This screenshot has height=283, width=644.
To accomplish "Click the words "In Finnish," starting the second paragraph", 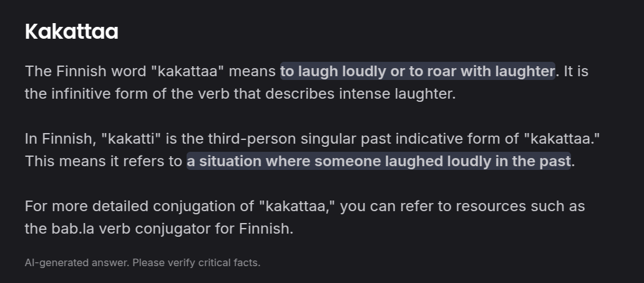I will pos(61,139).
